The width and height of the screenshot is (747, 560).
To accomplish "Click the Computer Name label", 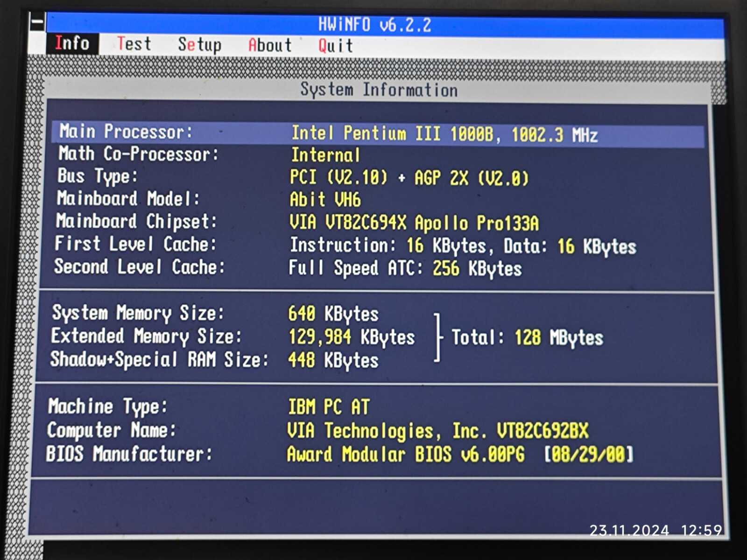I will (x=112, y=430).
